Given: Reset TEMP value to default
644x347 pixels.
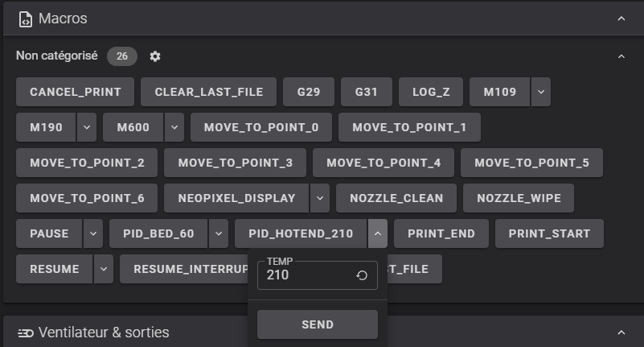Looking at the screenshot, I should (x=362, y=275).
